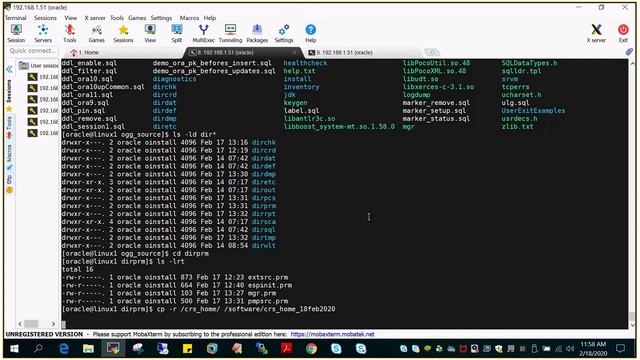
Task: Open the taskbar clock and date
Action: point(593,349)
